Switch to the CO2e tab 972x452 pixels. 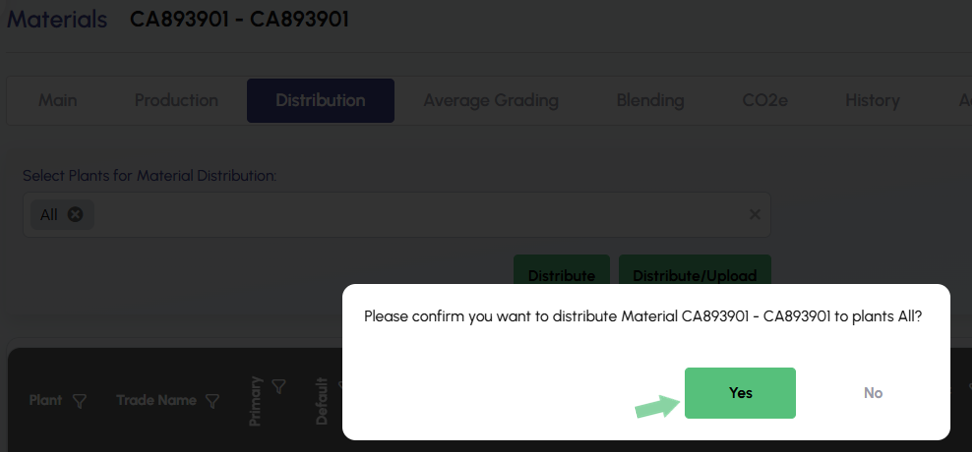click(x=764, y=100)
